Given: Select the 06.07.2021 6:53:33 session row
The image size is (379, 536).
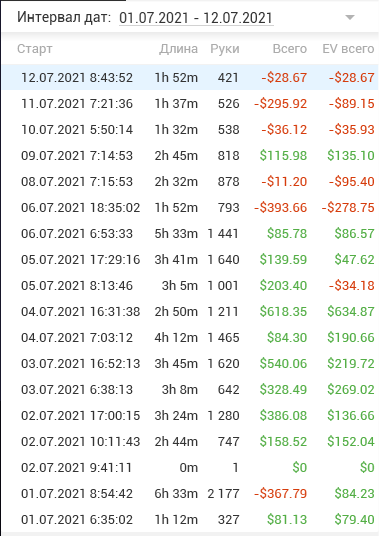Looking at the screenshot, I should (190, 233).
